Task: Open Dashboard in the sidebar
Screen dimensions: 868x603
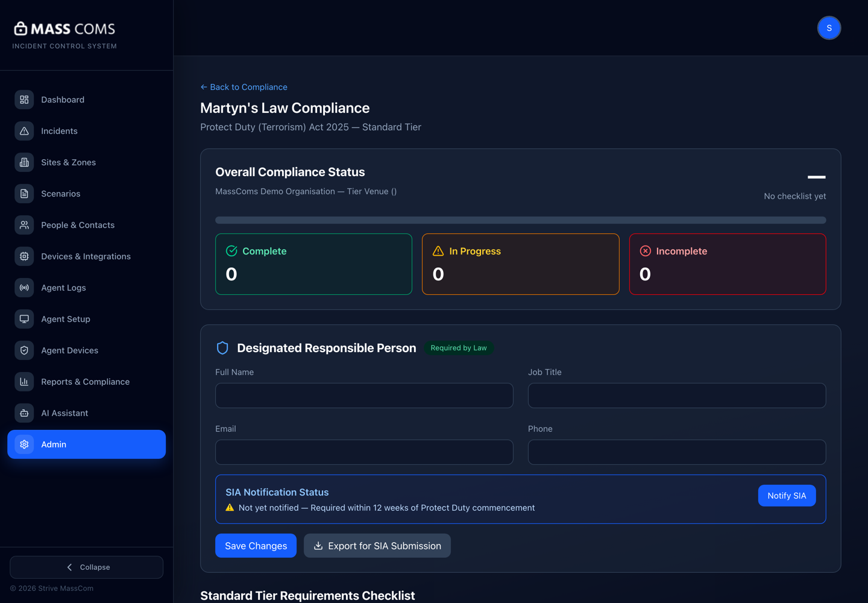Action: (86, 99)
